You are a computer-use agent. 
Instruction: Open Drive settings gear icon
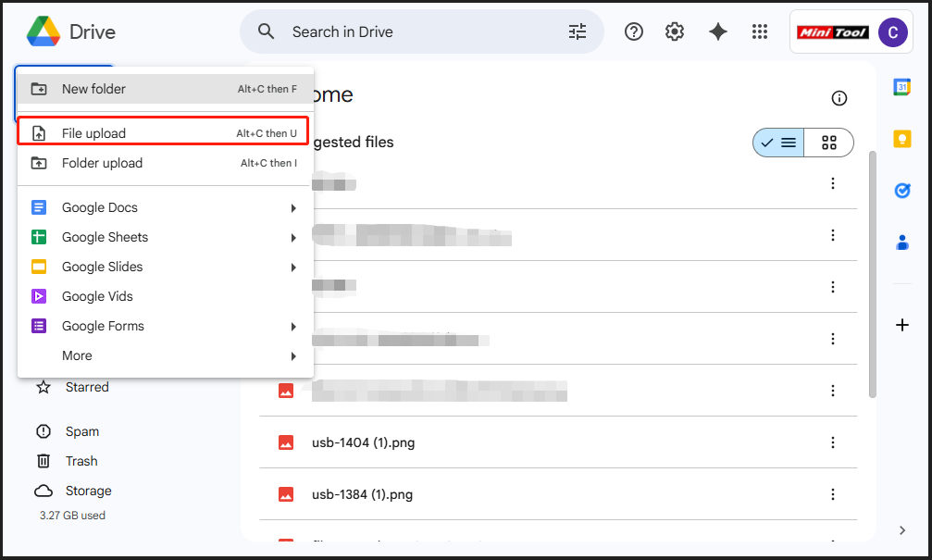point(675,31)
